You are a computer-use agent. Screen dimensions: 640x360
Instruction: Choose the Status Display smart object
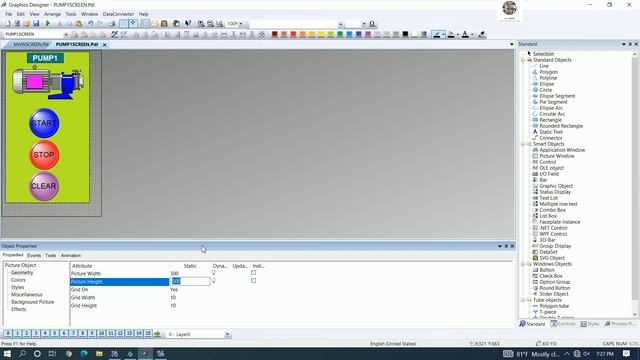555,192
